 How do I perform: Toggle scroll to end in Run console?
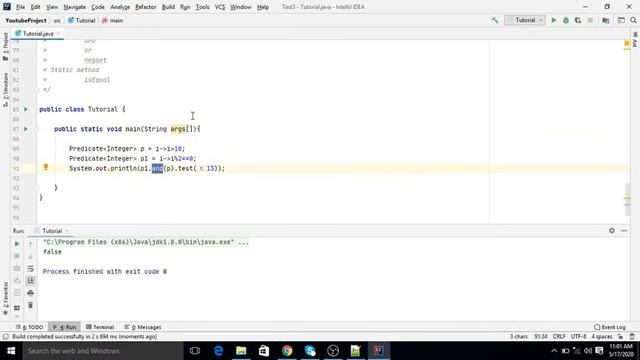[x=30, y=280]
